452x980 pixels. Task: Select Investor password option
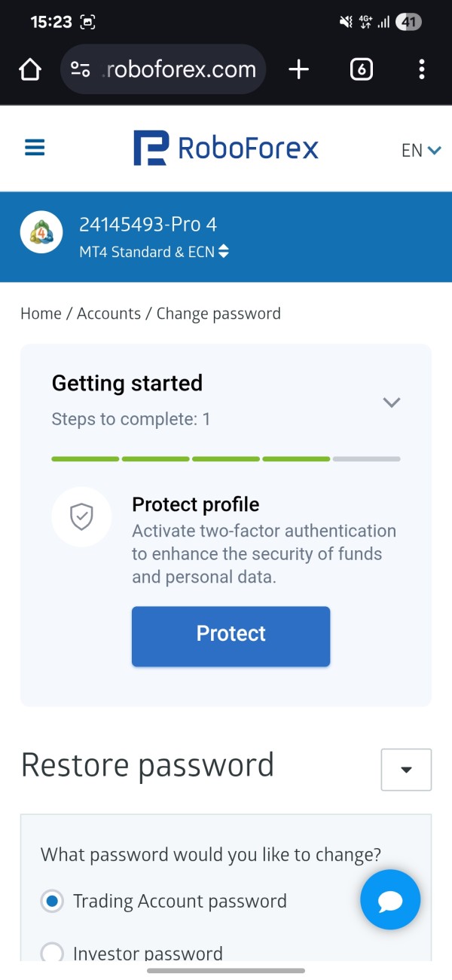coord(52,954)
